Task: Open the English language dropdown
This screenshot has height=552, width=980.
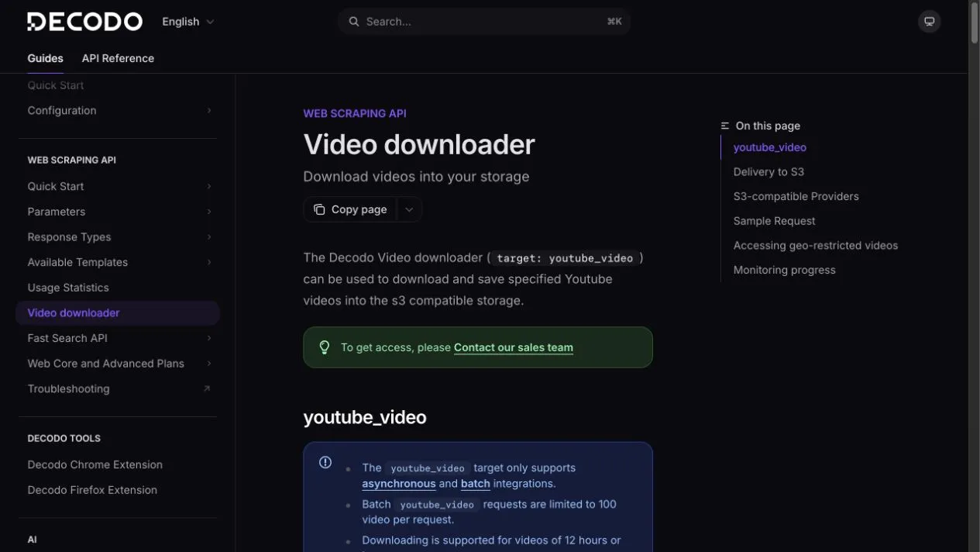Action: 188,22
